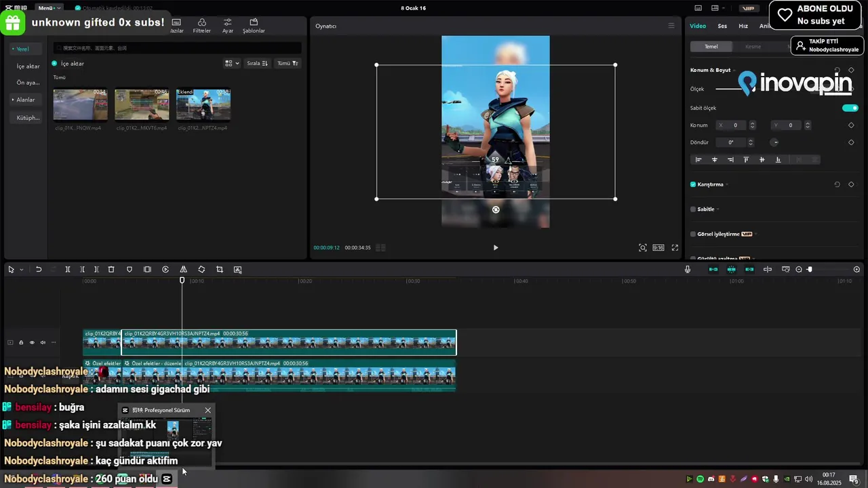Add a marker with the shield marker icon

click(x=130, y=270)
